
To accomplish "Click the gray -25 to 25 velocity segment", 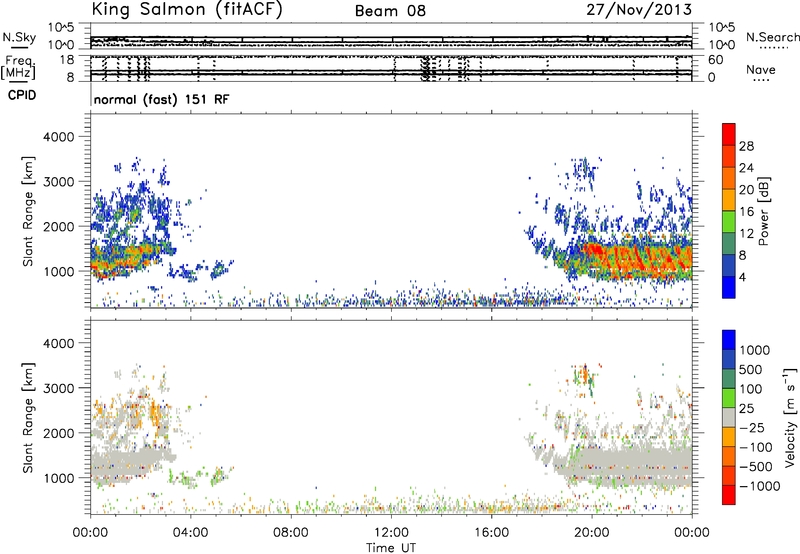I will point(729,417).
